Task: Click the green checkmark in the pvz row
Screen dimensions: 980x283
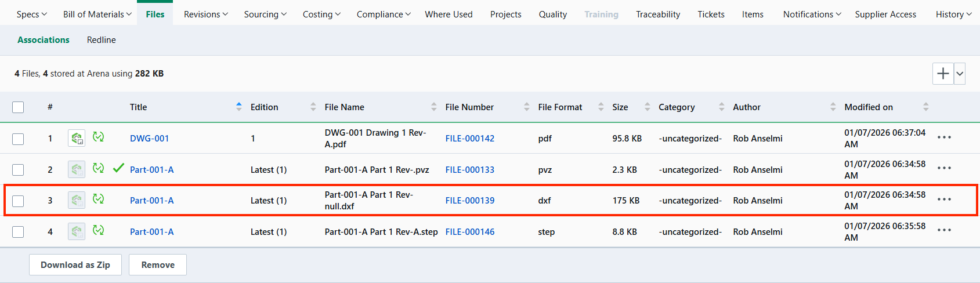Action: (118, 168)
